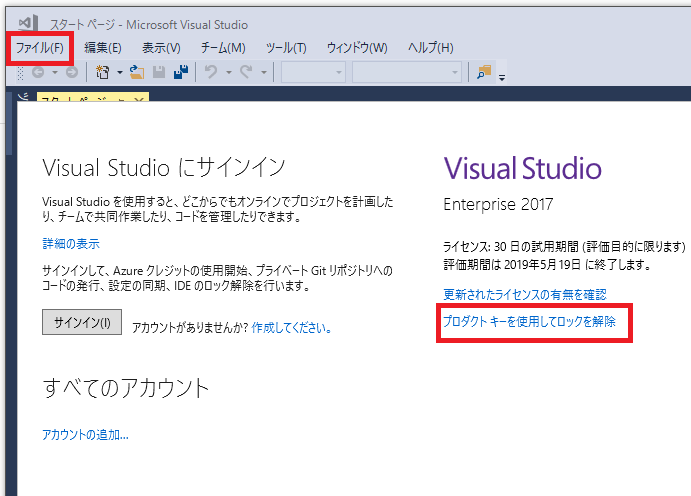Click the すべてのアカウント heading
This screenshot has width=691, height=496.
point(126,388)
